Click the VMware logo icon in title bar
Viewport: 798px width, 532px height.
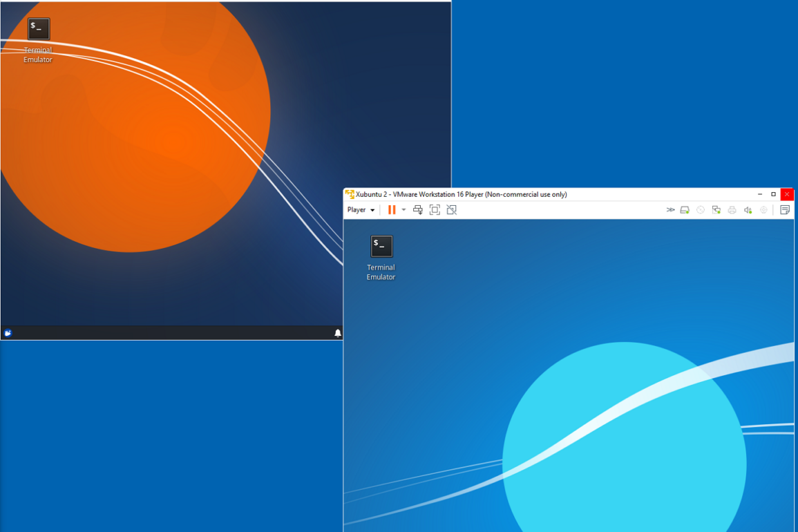click(x=350, y=194)
